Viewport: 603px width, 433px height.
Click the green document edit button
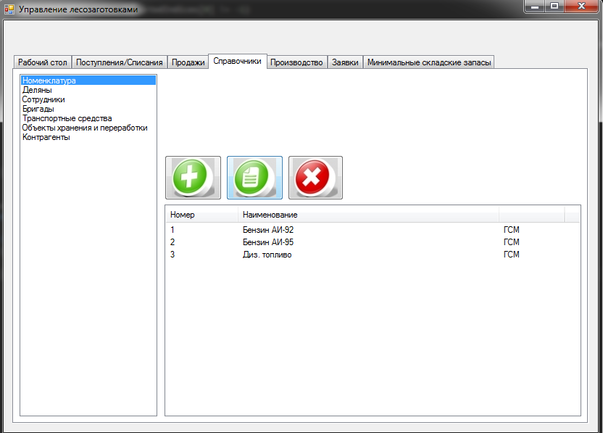point(255,178)
